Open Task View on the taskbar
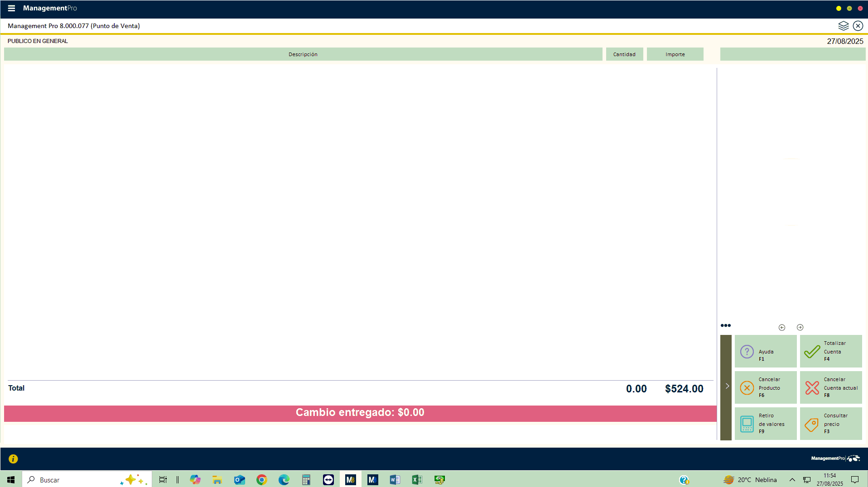868x487 pixels. pos(163,480)
